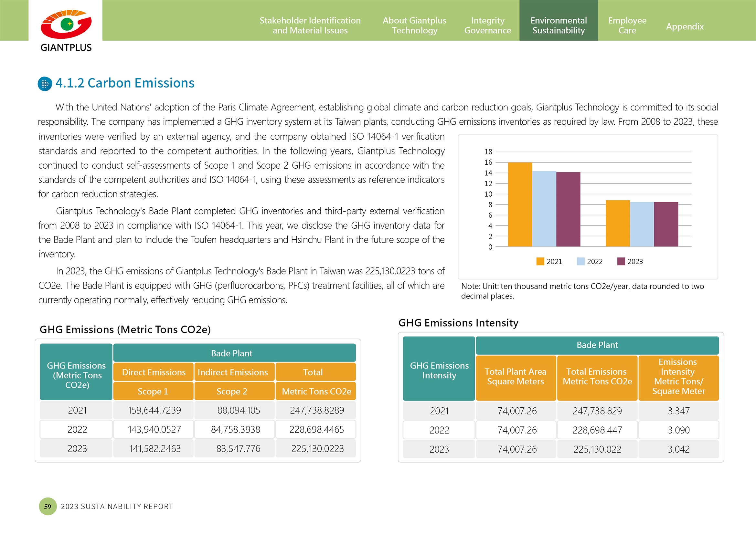
Task: Click the 2023 Sustainability Report footer text
Action: tap(117, 506)
